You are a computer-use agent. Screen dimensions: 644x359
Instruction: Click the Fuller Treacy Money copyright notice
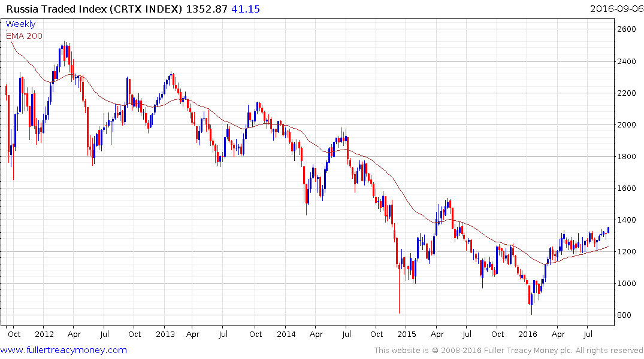pos(509,351)
